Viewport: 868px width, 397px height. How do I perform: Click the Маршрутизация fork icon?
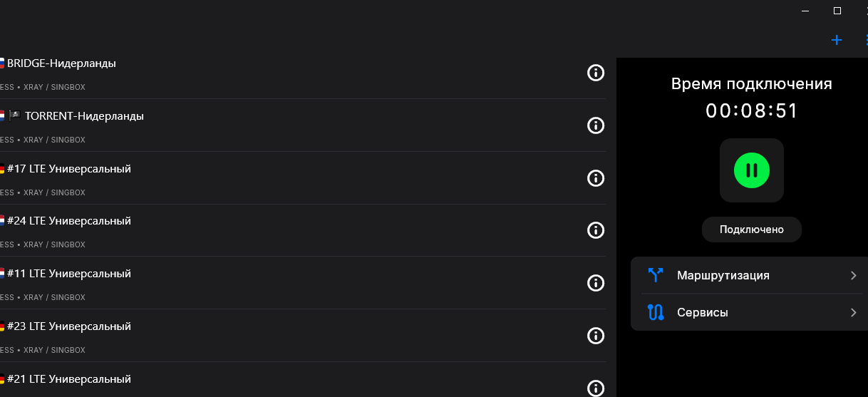point(656,275)
